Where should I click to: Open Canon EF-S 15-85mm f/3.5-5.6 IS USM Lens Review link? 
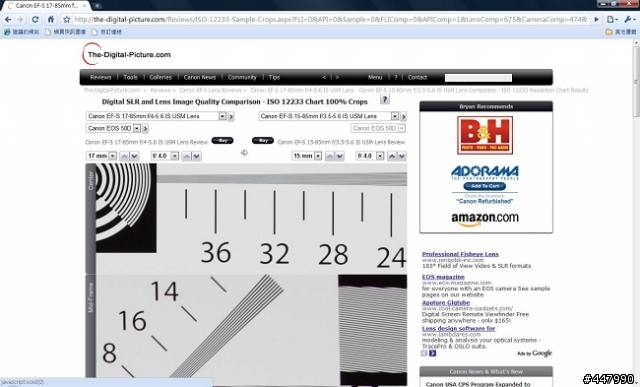(341, 142)
